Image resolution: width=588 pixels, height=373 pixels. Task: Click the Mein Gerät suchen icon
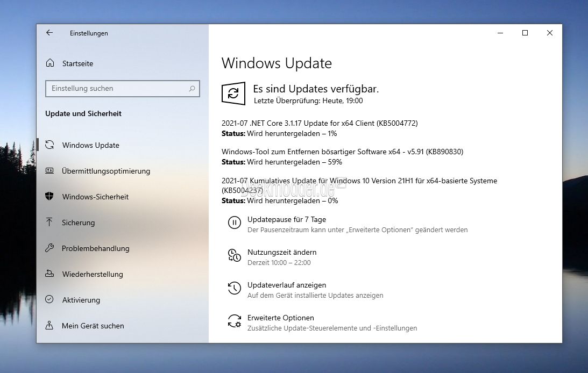(49, 325)
